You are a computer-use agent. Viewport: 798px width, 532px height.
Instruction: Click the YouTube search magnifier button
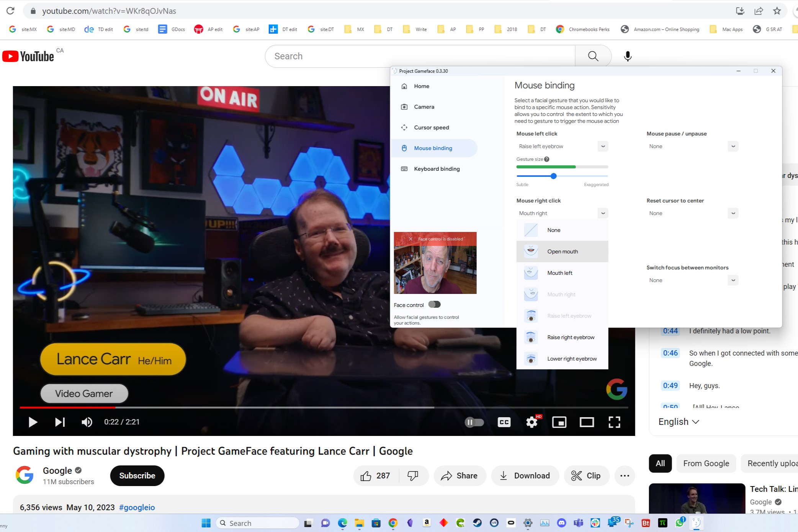coord(593,56)
